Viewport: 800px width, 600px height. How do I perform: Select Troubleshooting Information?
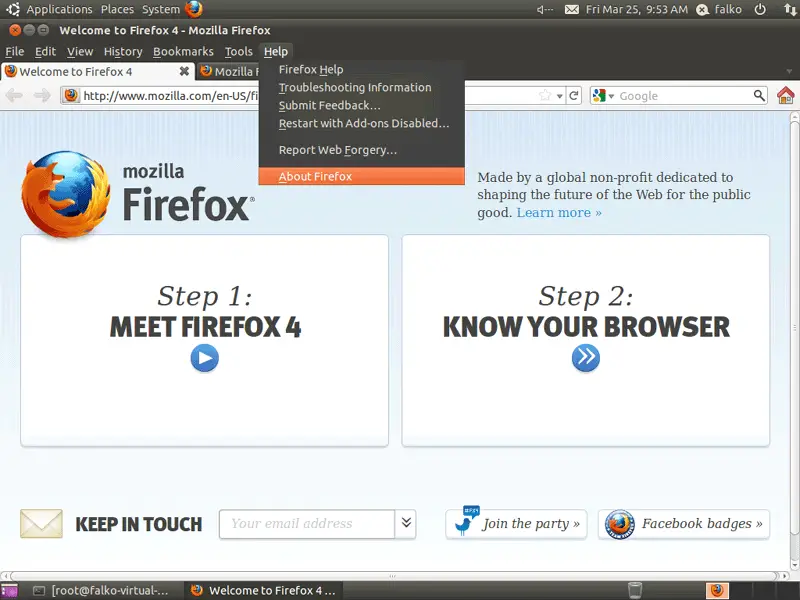(x=362, y=87)
